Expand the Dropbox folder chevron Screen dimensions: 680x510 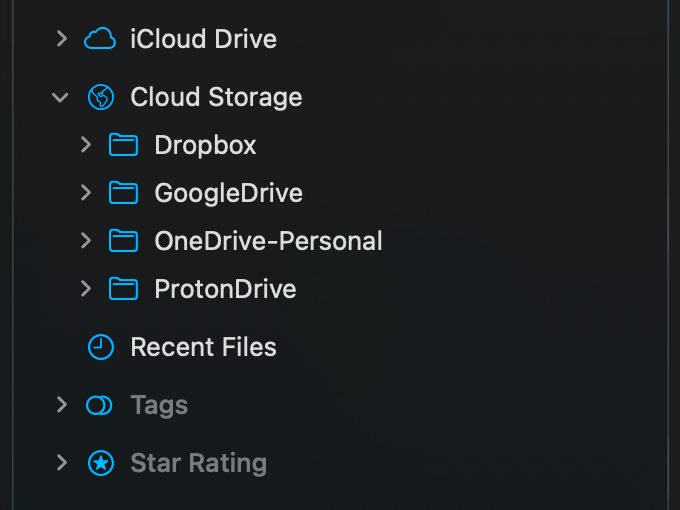point(86,145)
